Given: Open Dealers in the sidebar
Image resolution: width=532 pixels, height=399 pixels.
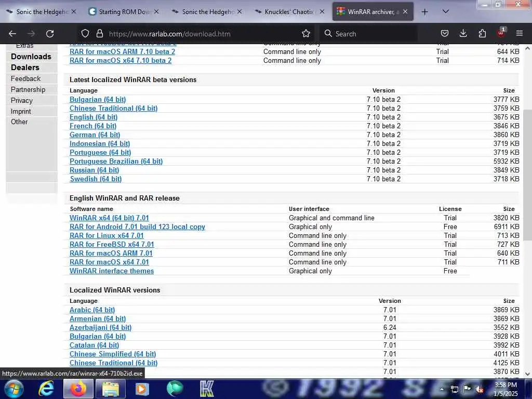Looking at the screenshot, I should pos(25,68).
